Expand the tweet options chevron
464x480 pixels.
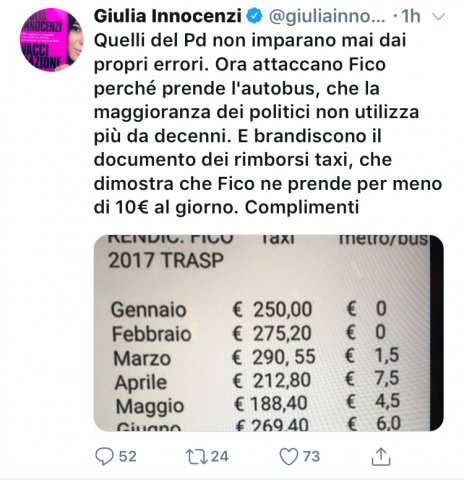(x=438, y=17)
